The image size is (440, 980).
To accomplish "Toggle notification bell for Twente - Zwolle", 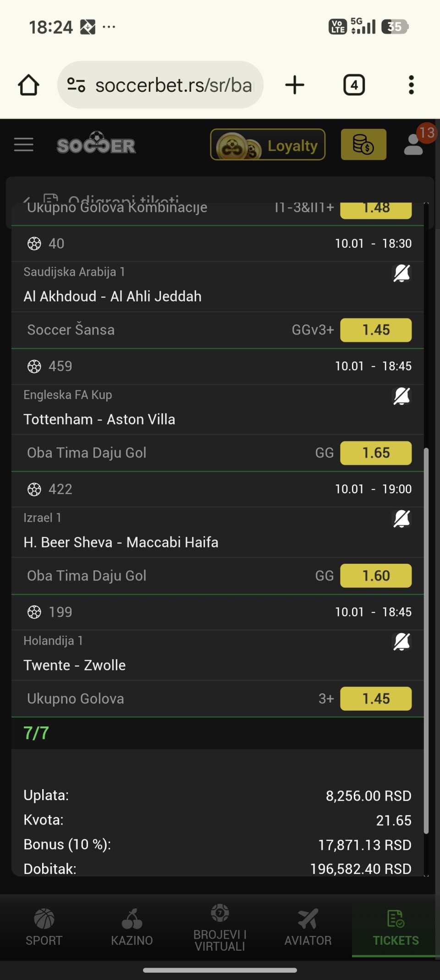I will [x=401, y=642].
